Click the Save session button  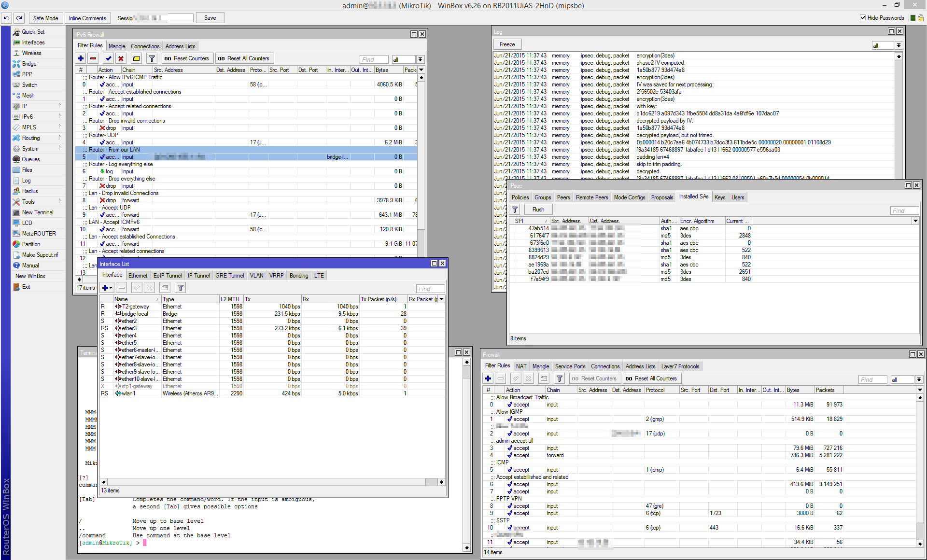click(210, 18)
